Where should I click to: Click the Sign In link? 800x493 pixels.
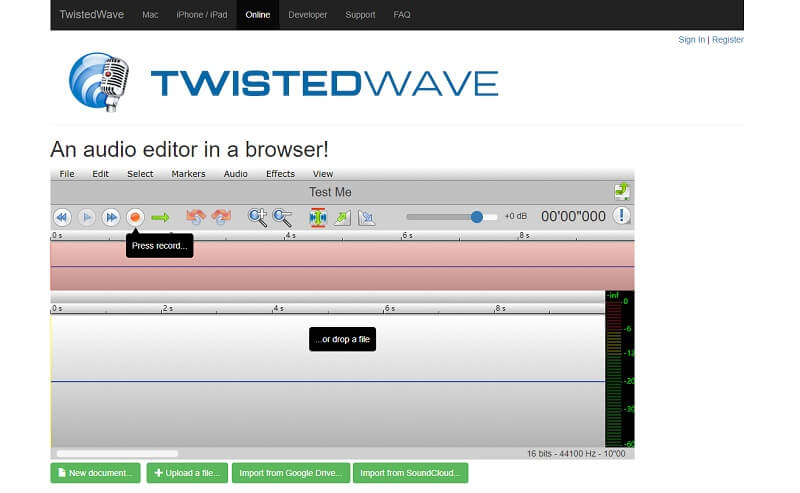point(691,40)
